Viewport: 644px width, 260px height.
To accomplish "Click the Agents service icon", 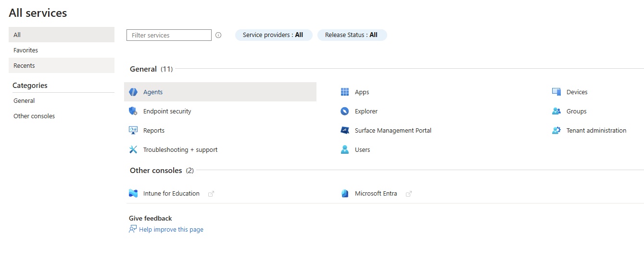I will [133, 92].
